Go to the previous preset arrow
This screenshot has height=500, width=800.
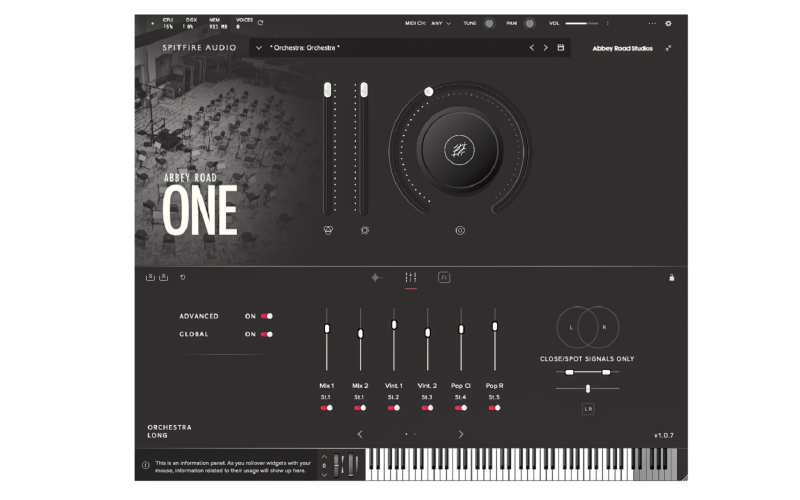[532, 47]
